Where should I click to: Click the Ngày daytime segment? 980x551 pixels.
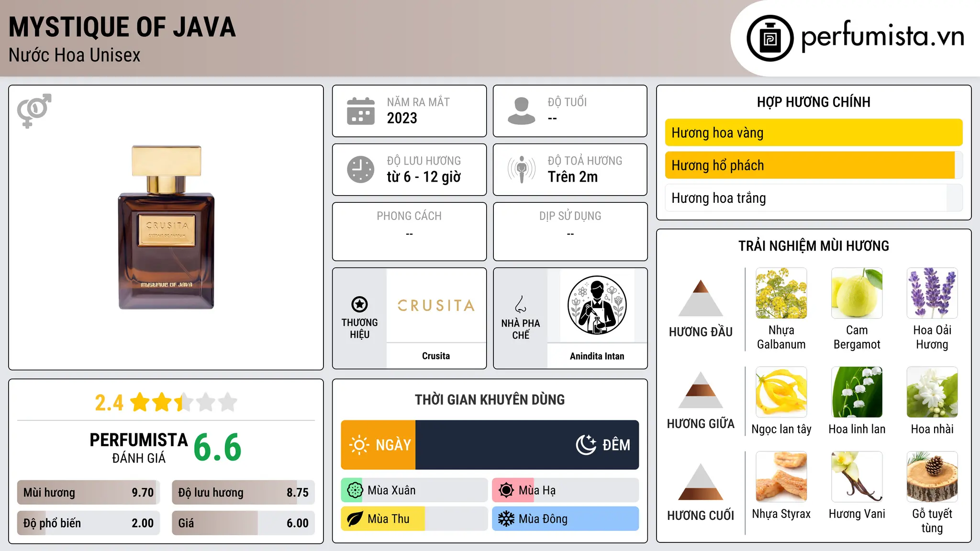pos(378,445)
